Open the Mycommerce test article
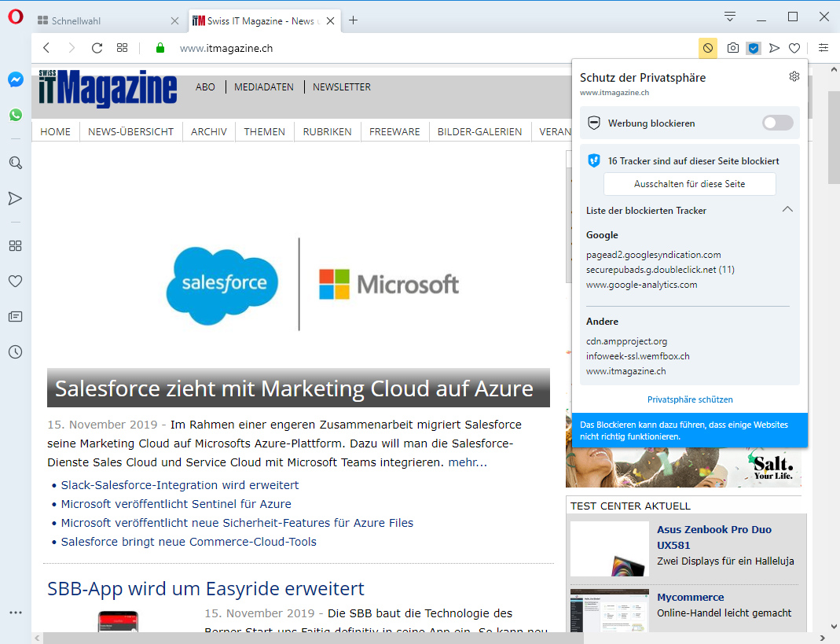 [691, 597]
